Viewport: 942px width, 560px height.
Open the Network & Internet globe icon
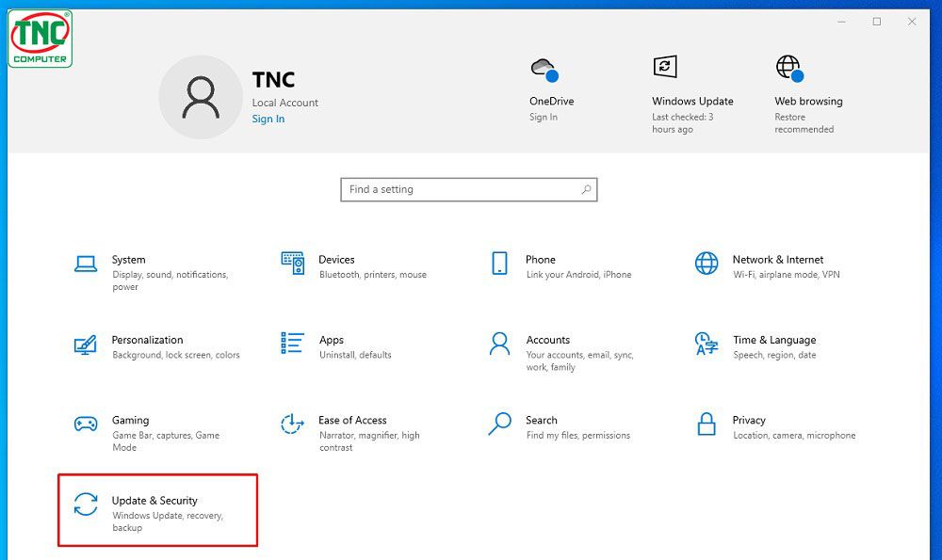706,263
